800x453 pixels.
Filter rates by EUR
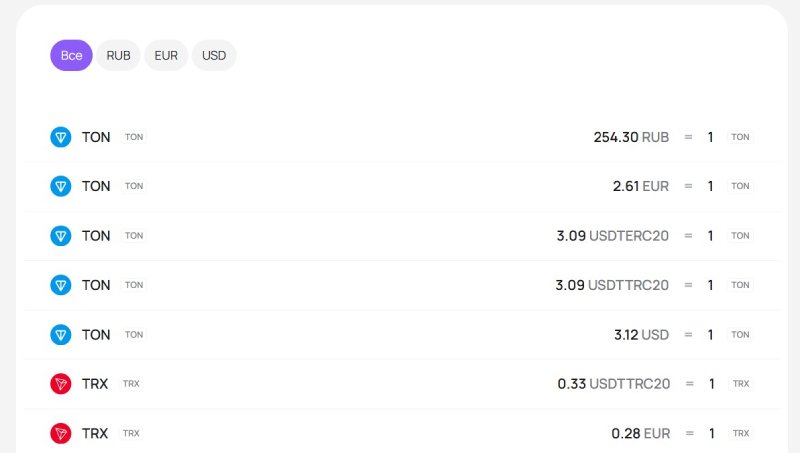166,55
